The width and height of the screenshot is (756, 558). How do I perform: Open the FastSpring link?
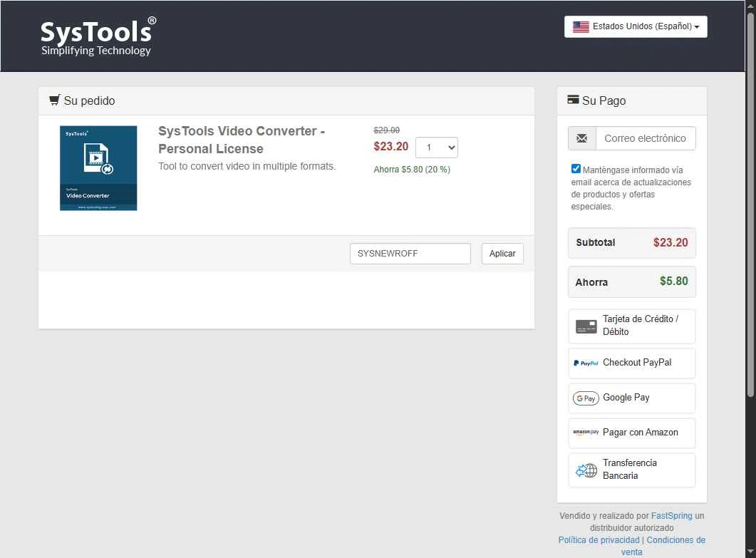pos(672,515)
